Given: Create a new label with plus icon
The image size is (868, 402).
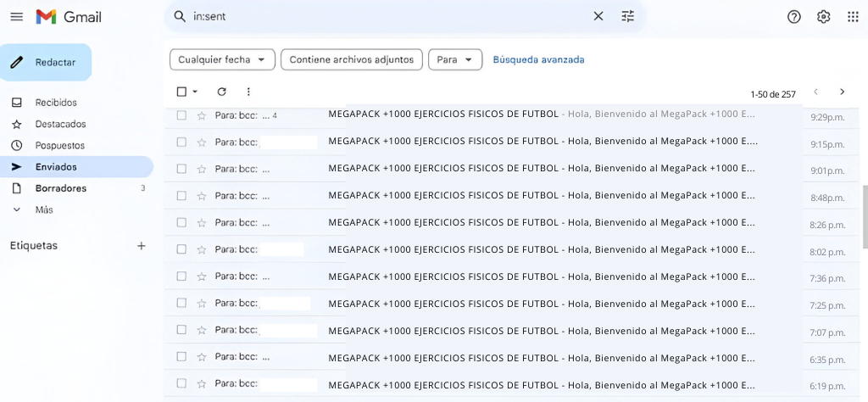Looking at the screenshot, I should [x=142, y=246].
